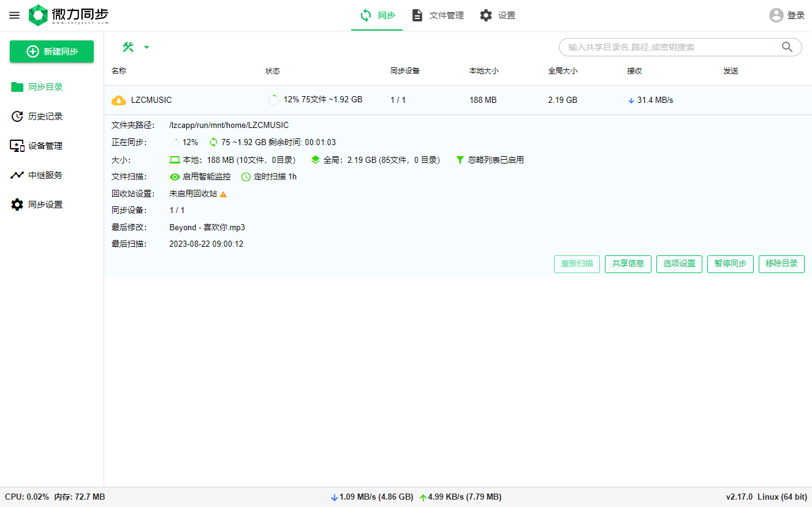Click 忽略列表已启用 text

coord(496,160)
